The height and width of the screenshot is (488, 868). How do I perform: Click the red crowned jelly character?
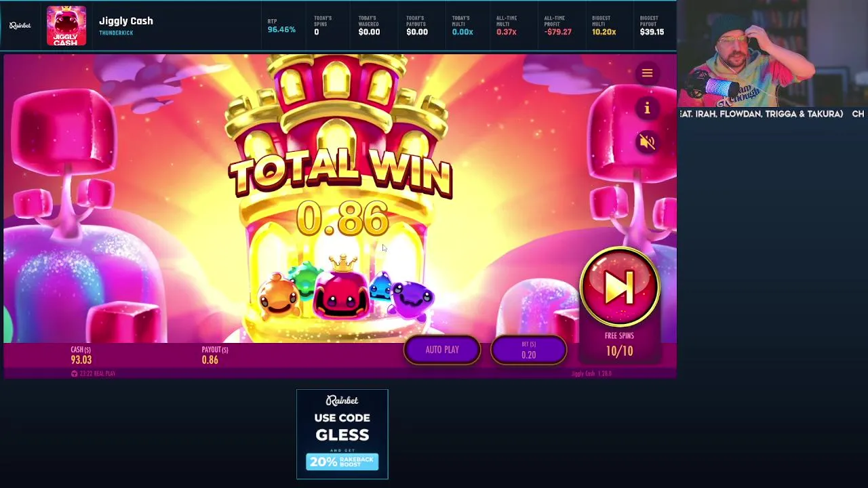[341, 289]
